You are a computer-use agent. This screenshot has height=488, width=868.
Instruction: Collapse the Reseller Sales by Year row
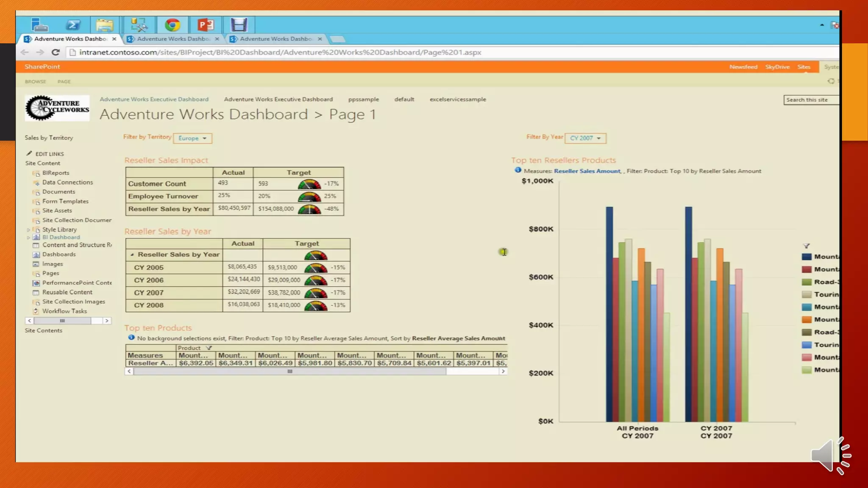coord(132,255)
